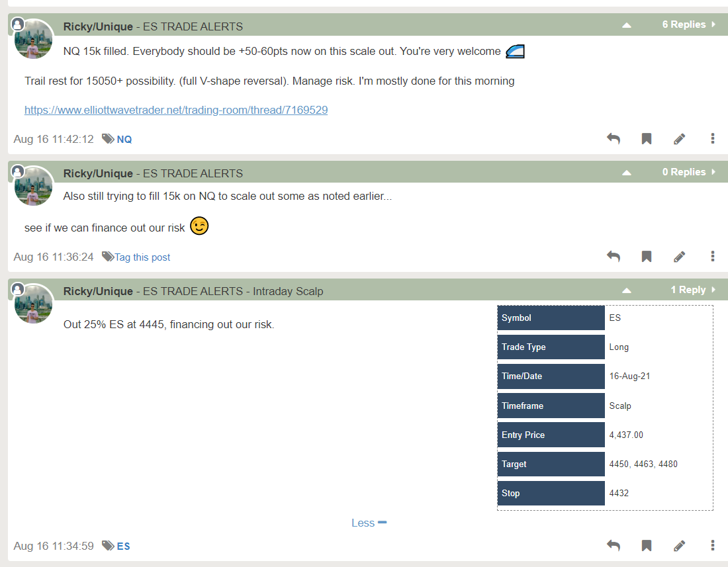Collapse post details with Less

[x=369, y=523]
